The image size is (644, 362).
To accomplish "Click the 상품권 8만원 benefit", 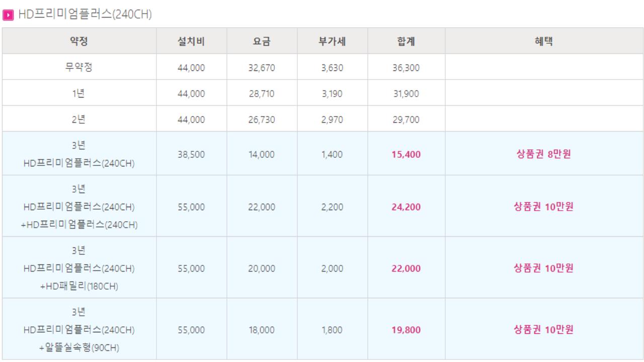I will [x=543, y=155].
